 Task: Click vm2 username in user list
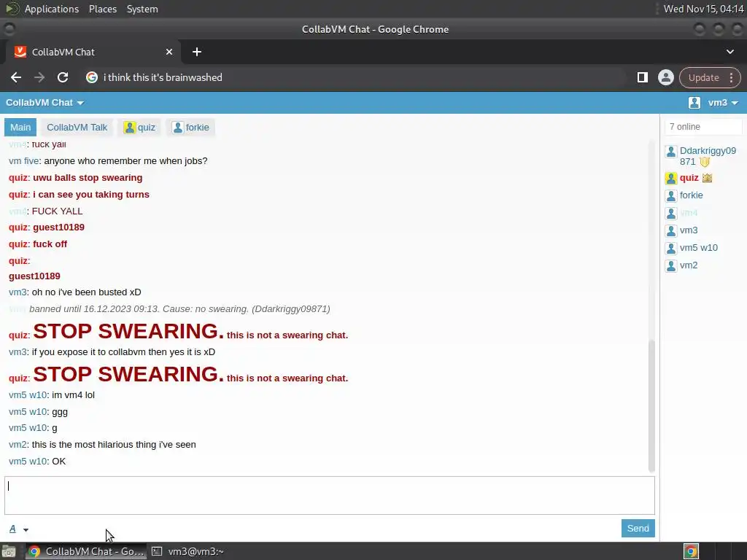tap(689, 265)
